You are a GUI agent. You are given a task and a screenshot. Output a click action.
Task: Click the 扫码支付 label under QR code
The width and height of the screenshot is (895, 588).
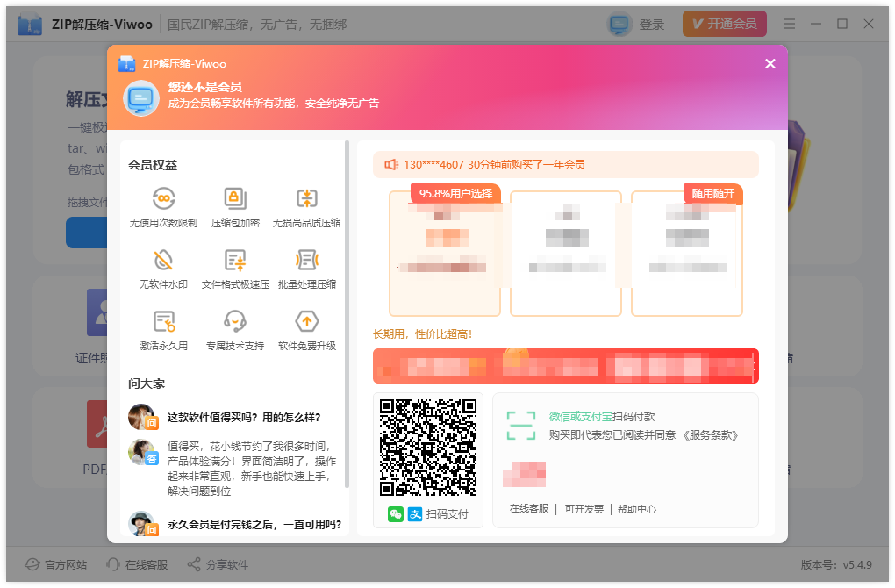coord(447,514)
